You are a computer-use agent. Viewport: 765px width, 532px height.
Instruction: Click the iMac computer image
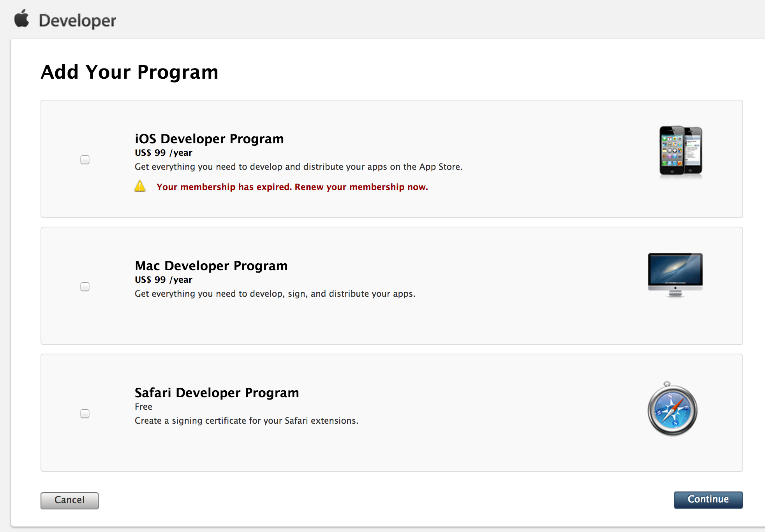[675, 275]
